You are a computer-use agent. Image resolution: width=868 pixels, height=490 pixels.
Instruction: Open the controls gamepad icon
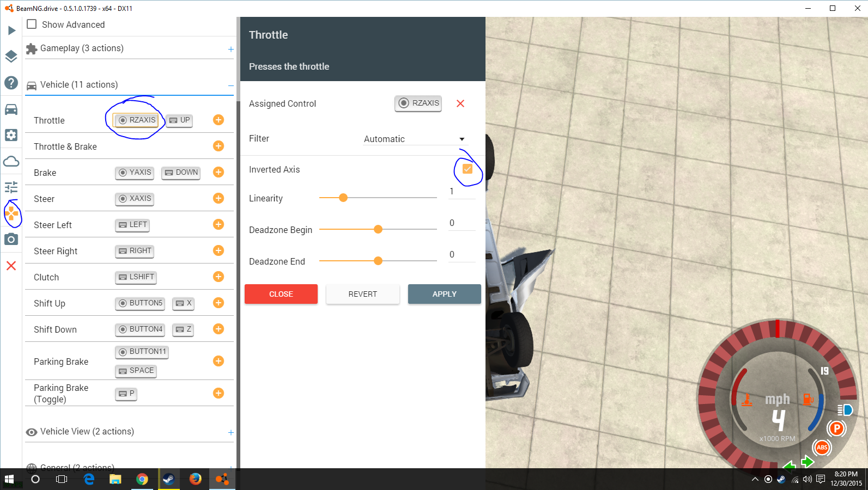coord(11,213)
